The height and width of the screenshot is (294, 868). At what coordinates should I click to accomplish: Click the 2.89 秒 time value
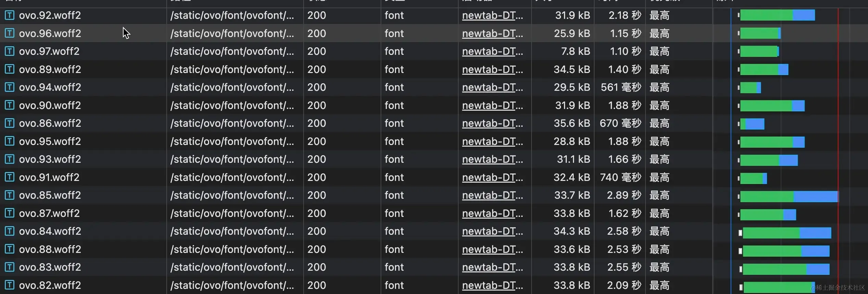coord(624,195)
